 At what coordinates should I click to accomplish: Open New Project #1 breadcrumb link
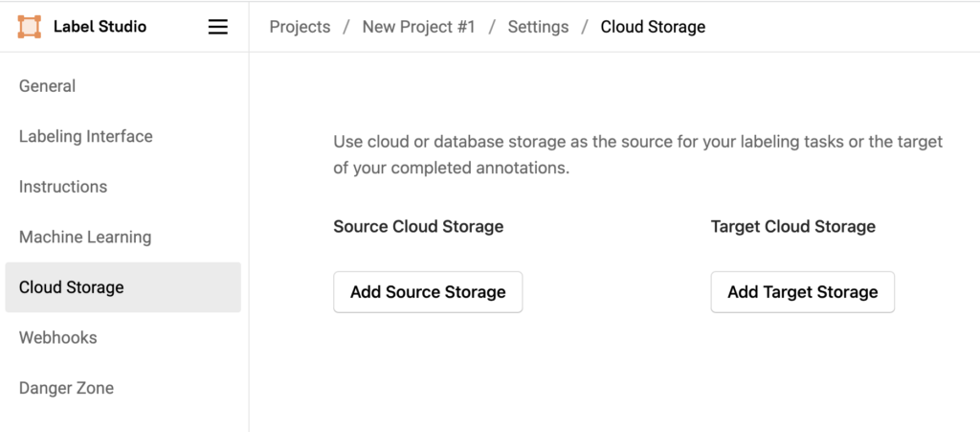point(419,27)
